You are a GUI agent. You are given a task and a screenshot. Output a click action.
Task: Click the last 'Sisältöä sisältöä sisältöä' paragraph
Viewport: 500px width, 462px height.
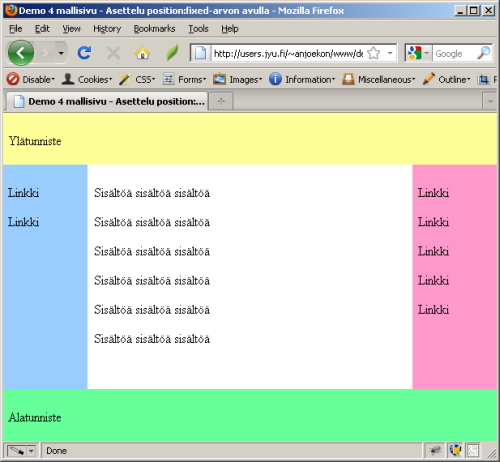[152, 339]
